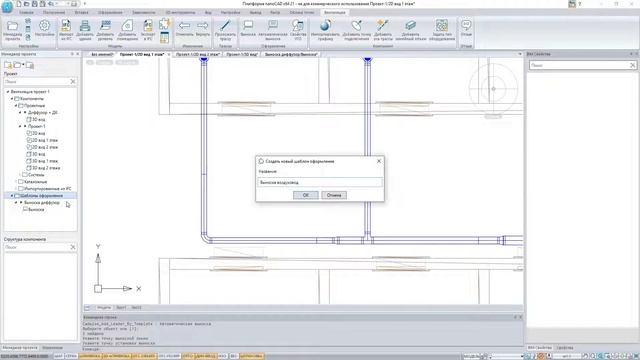640x360 pixels.
Task: Click Import from IFC (Импорт из IFC)
Action: tap(66, 31)
